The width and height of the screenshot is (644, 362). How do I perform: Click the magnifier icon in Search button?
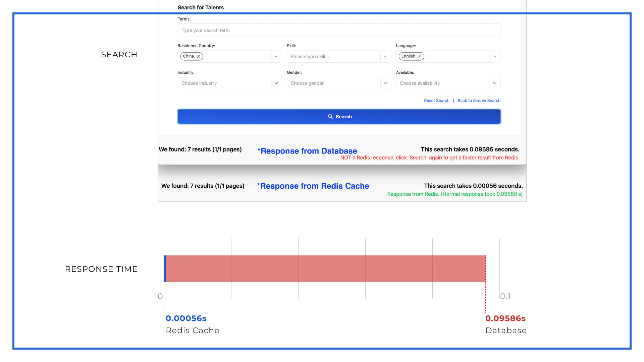pos(330,116)
